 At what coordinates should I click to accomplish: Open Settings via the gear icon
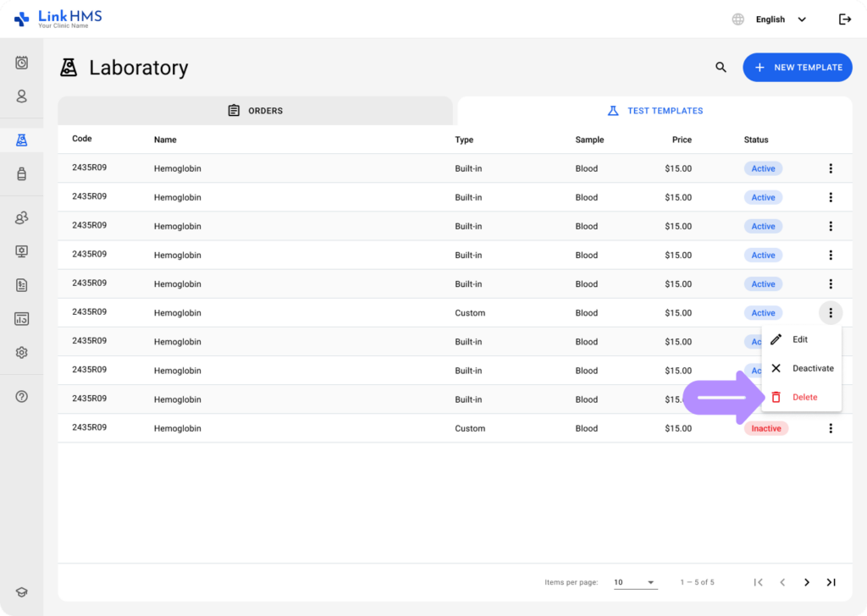[21, 352]
